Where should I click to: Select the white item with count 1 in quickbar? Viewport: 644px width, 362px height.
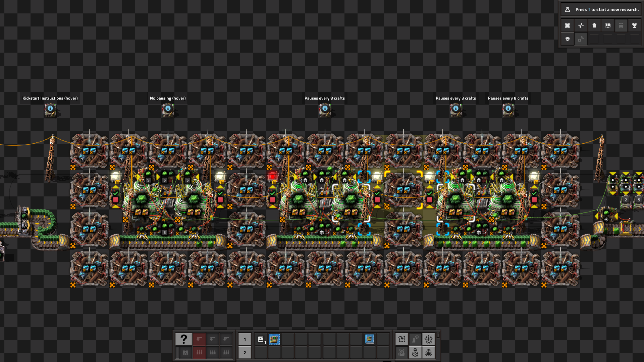261,339
